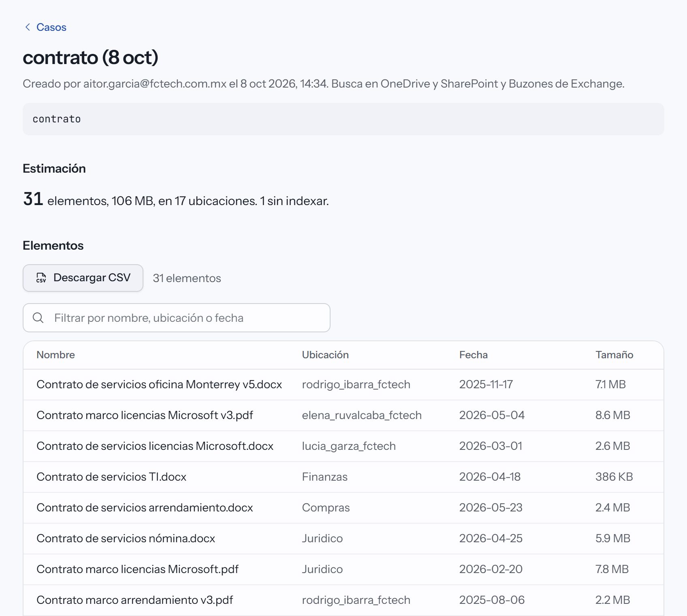Click location elena_ruvalcaba_fctech

point(362,415)
